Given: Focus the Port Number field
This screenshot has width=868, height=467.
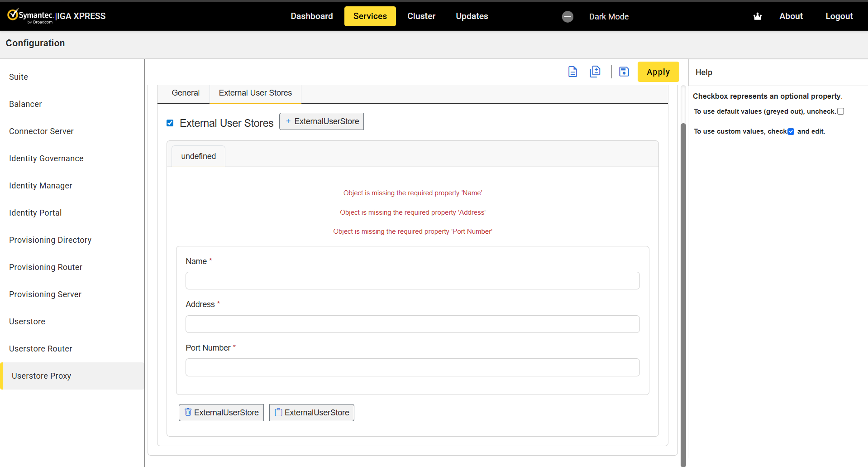Looking at the screenshot, I should pos(412,367).
